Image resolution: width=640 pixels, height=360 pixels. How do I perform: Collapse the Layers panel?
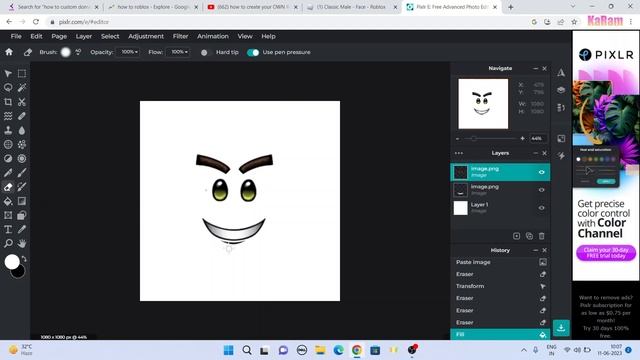pos(536,153)
